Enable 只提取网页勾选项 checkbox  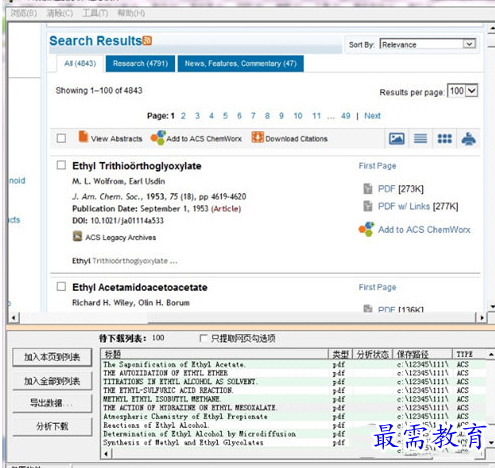[203, 338]
